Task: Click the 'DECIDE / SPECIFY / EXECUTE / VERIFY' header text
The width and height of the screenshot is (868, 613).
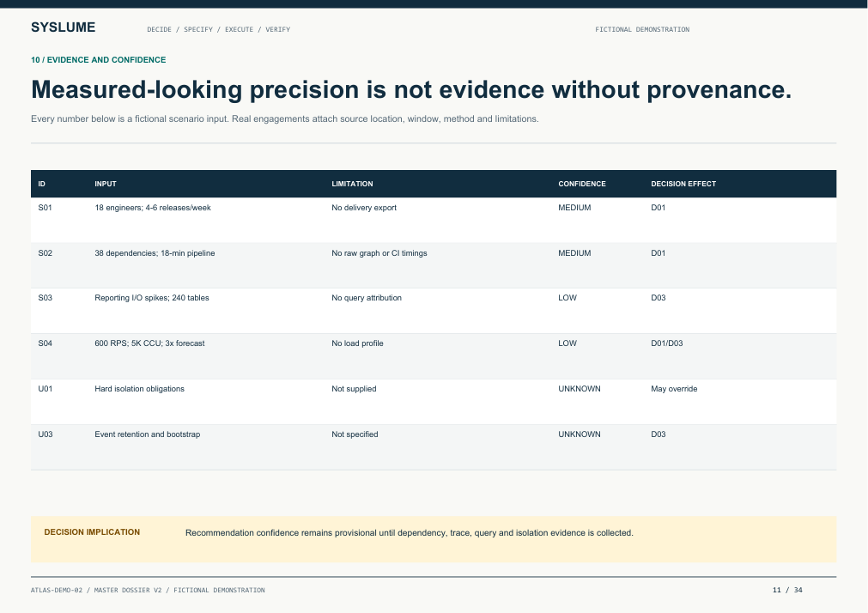Action: (219, 29)
